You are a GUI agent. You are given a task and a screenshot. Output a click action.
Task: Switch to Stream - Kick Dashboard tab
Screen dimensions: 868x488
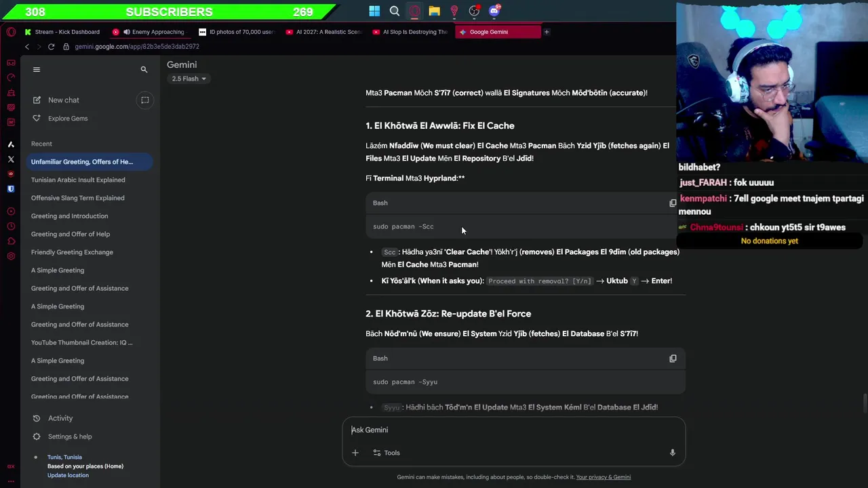[x=62, y=32]
